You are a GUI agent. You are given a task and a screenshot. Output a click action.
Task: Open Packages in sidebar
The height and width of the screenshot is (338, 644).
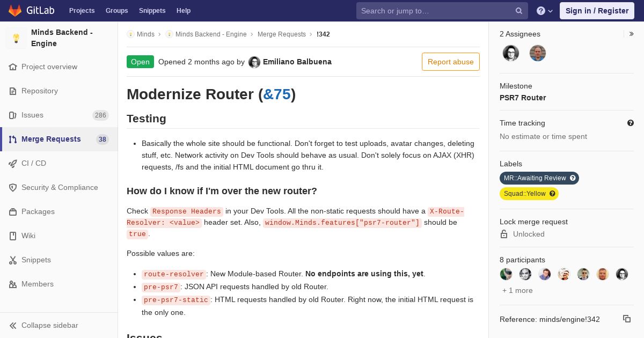[x=38, y=211]
